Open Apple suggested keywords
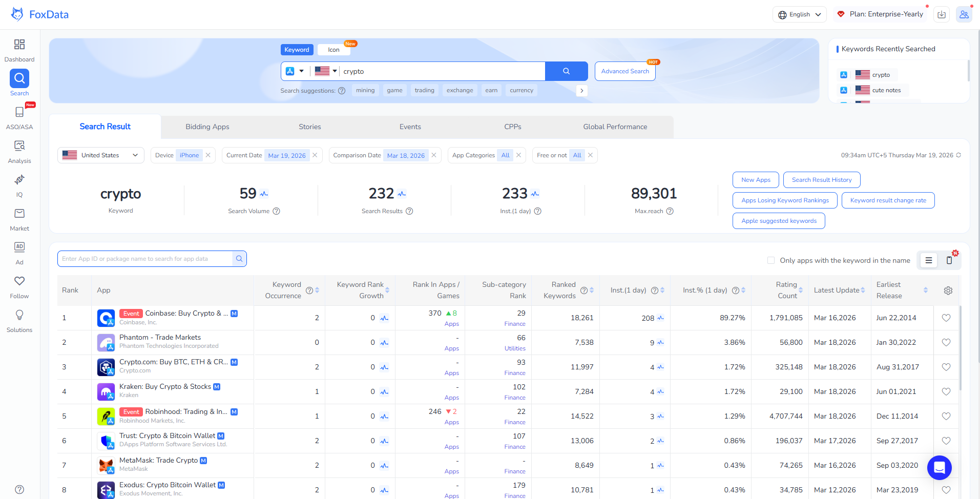980x499 pixels. (x=778, y=220)
